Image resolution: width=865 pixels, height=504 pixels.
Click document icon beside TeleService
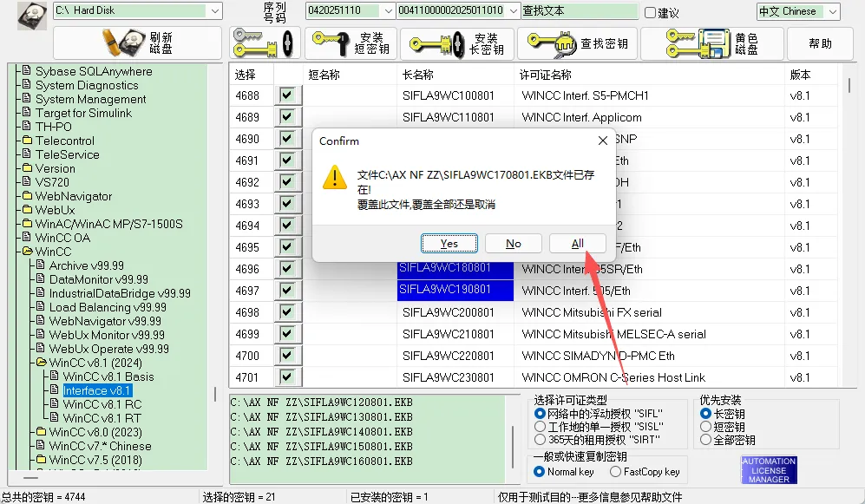pos(27,154)
